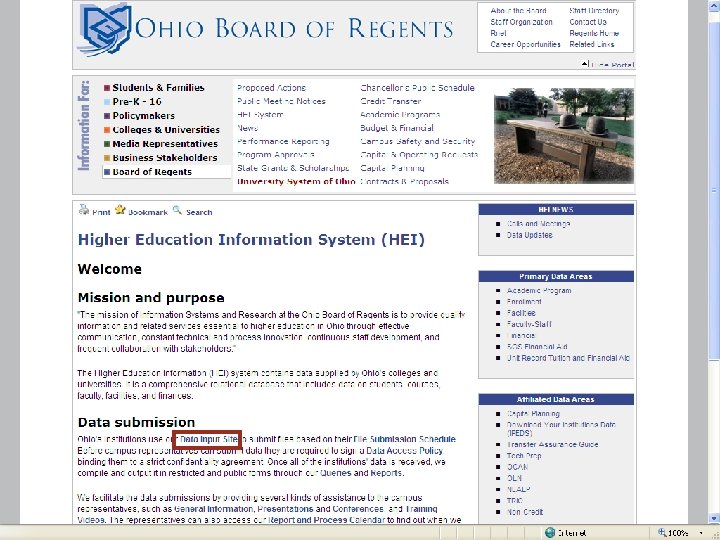Open Tech Prep link in Affiliated Data Areas
720x540 pixels.
click(524, 456)
